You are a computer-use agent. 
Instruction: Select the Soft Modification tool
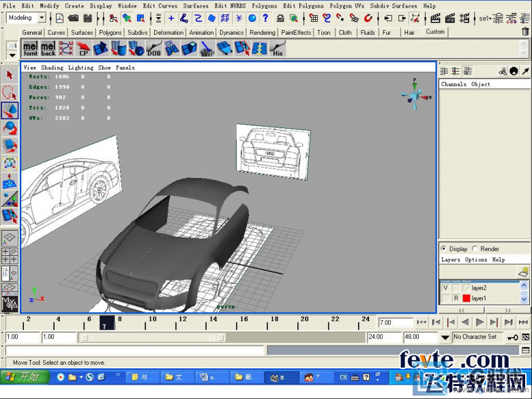coord(10,181)
